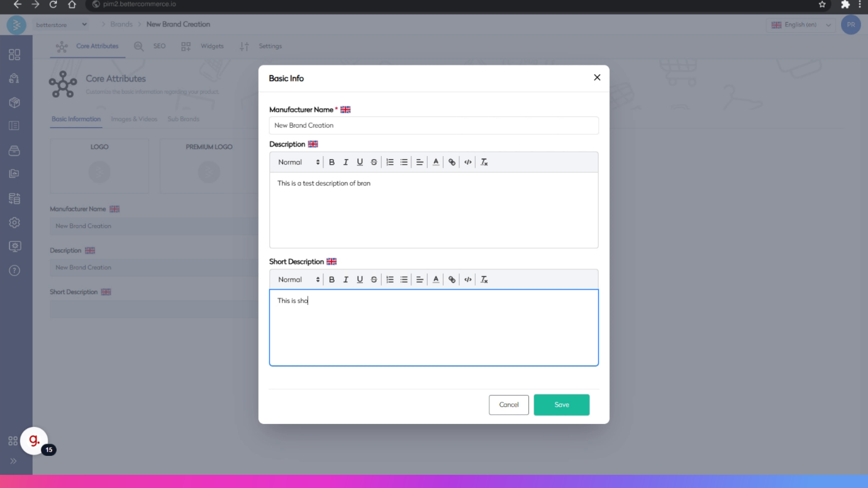Viewport: 868px width, 488px height.
Task: Insert bullet list in Short Description editor
Action: pyautogui.click(x=404, y=280)
